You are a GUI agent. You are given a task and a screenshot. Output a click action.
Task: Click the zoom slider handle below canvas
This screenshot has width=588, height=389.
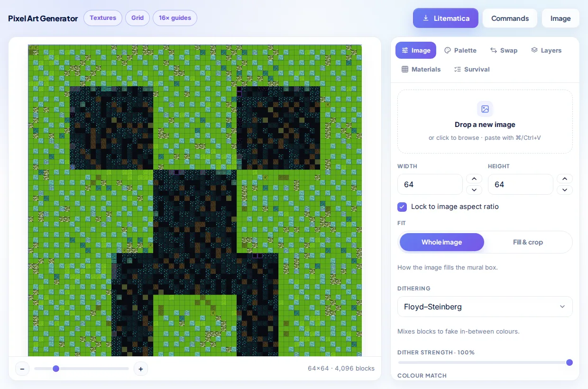click(x=56, y=369)
